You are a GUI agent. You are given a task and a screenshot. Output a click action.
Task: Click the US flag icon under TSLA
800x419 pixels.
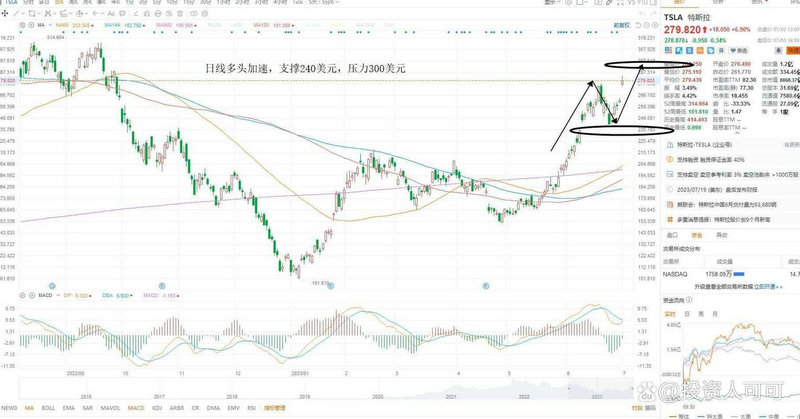(x=668, y=50)
